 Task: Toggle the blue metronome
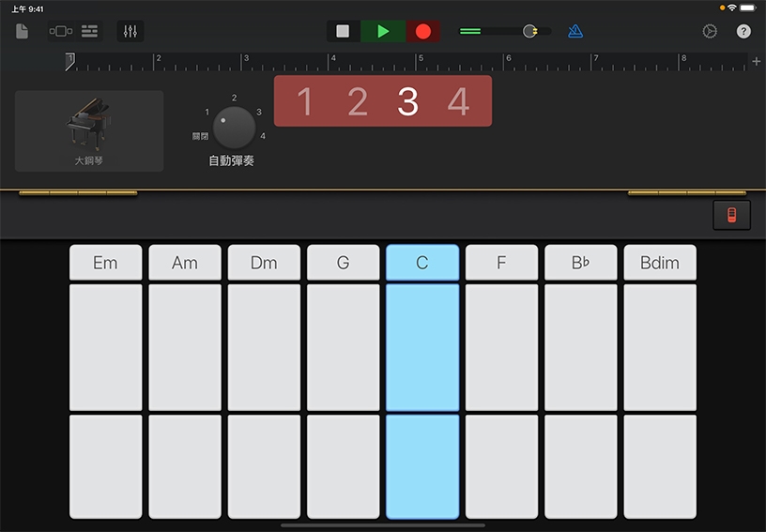(x=575, y=31)
